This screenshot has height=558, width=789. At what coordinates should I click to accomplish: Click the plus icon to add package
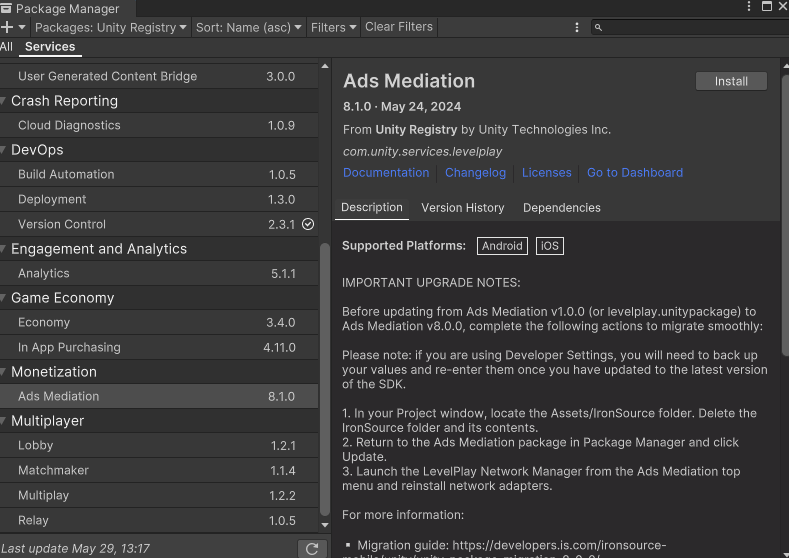click(x=7, y=27)
